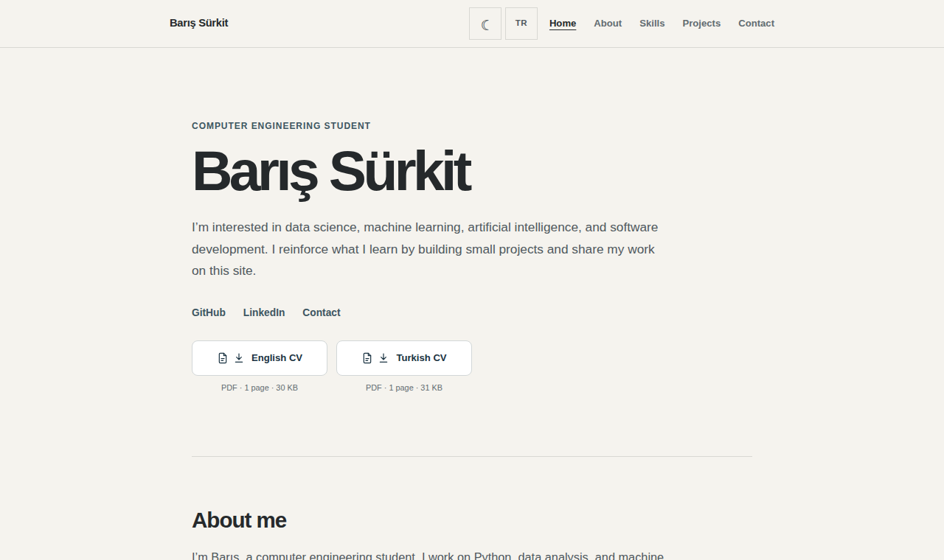Follow the Contact link under the intro
This screenshot has width=944, height=560.
[322, 312]
